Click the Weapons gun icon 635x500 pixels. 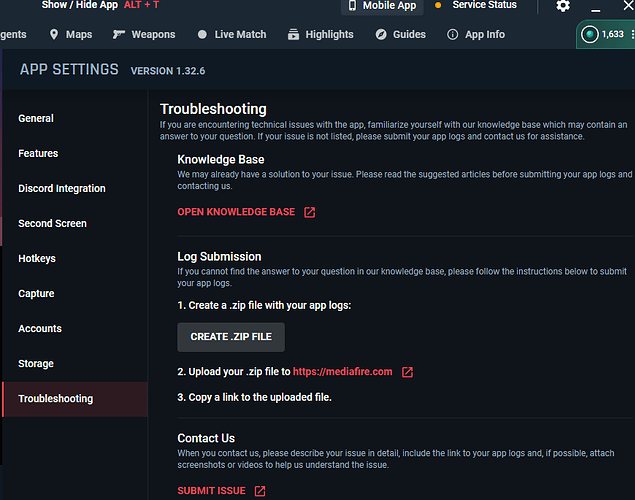pos(119,34)
